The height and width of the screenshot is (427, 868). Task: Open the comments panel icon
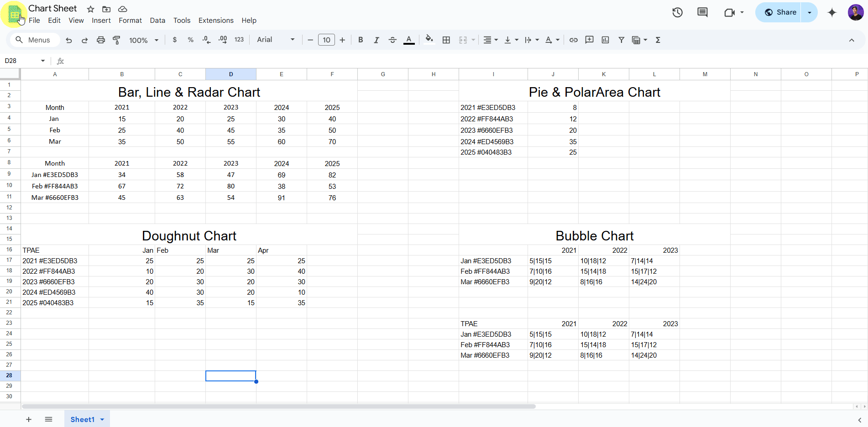pos(702,12)
